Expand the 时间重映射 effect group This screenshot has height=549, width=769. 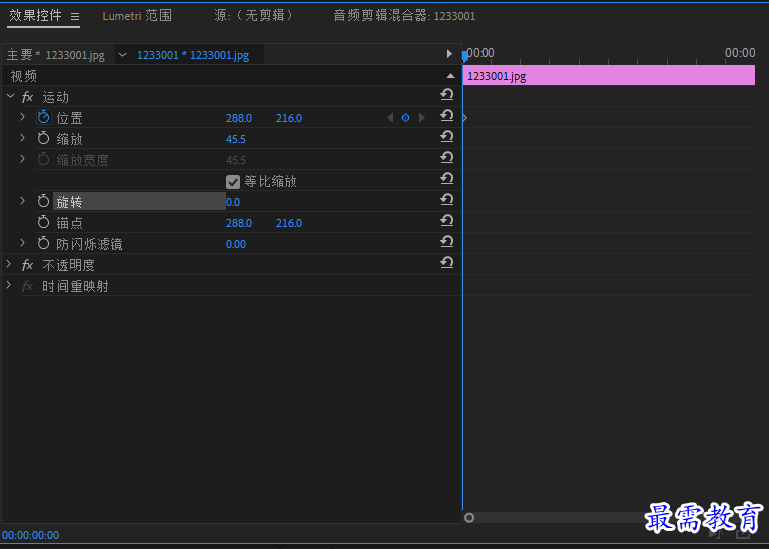coord(9,286)
